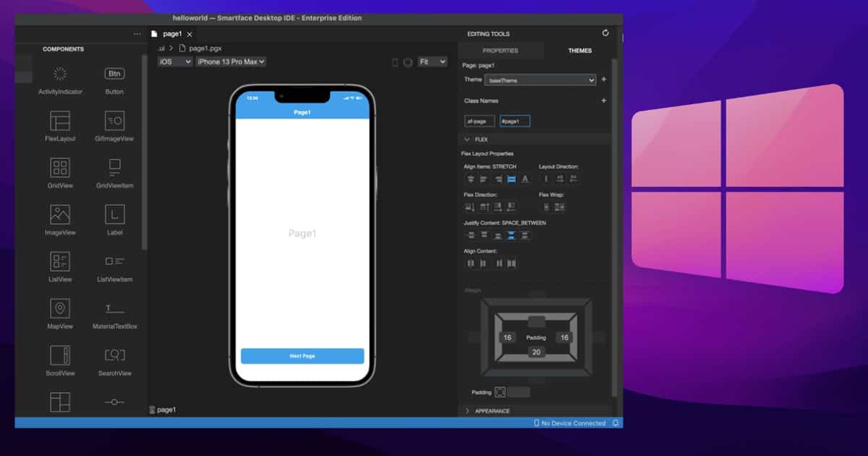Switch to the THEMES tab
Image resolution: width=868 pixels, height=456 pixels.
pos(579,51)
